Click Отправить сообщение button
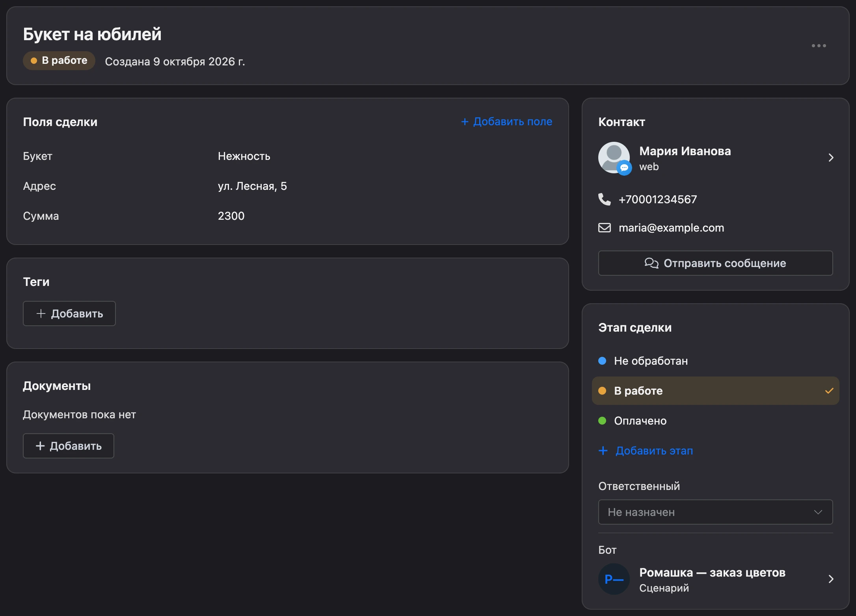This screenshot has width=856, height=616. point(715,263)
